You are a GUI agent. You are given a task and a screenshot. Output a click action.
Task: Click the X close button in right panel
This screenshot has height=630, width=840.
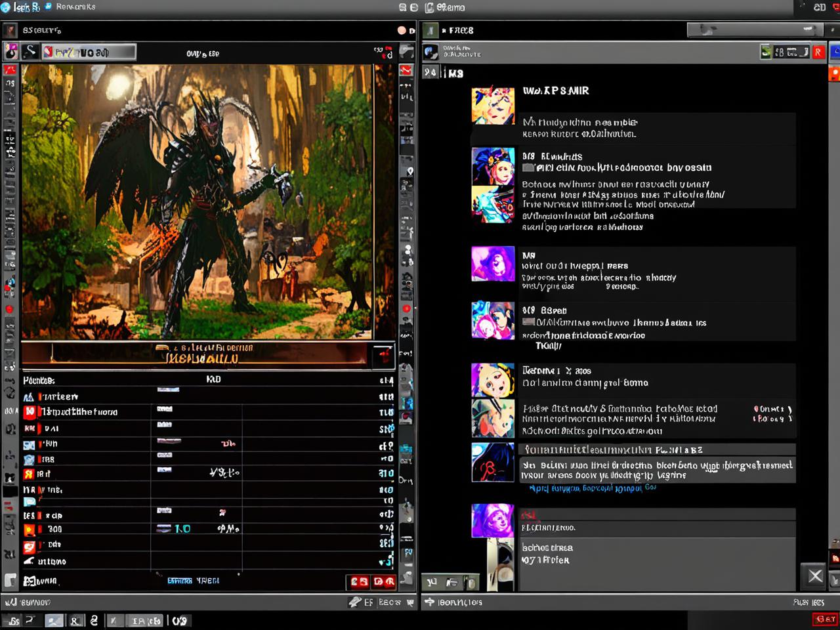click(x=815, y=576)
